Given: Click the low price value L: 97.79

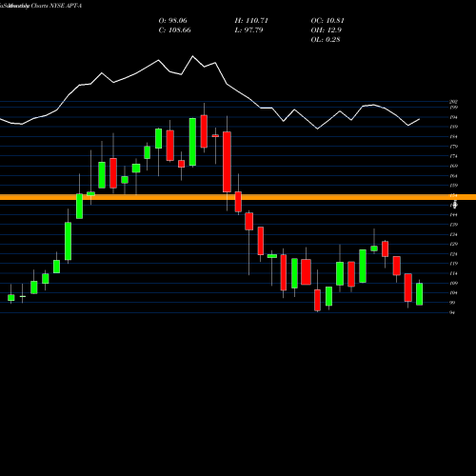Looking at the screenshot, I should 248,30.
